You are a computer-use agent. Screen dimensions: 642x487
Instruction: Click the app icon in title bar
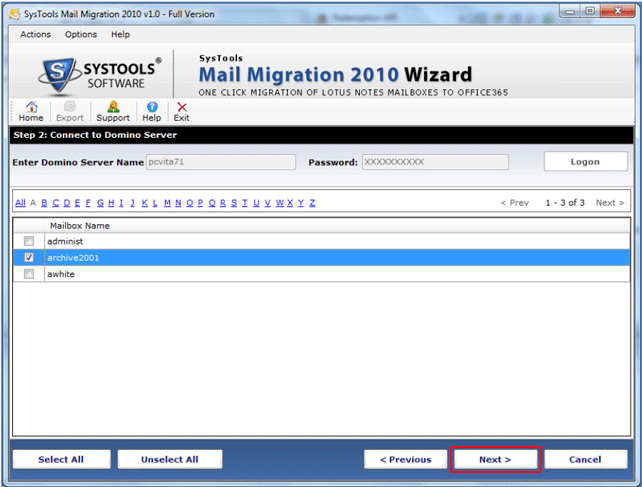coord(15,14)
